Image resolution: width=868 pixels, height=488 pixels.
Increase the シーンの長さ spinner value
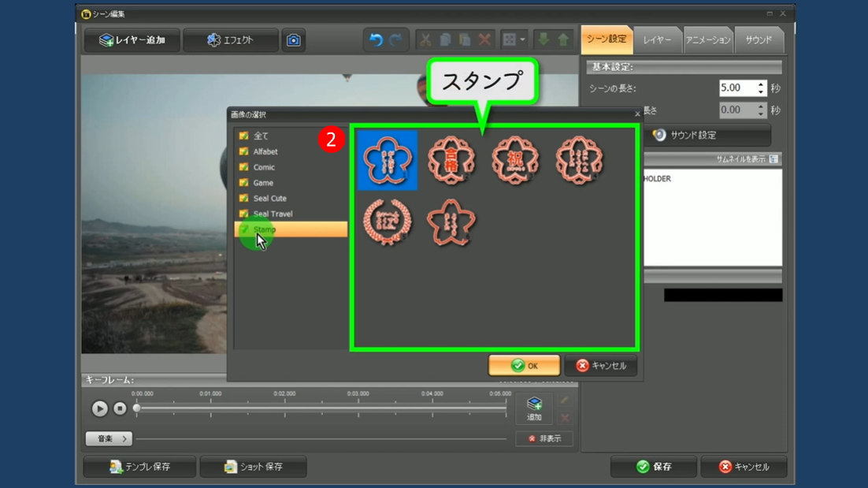point(761,84)
